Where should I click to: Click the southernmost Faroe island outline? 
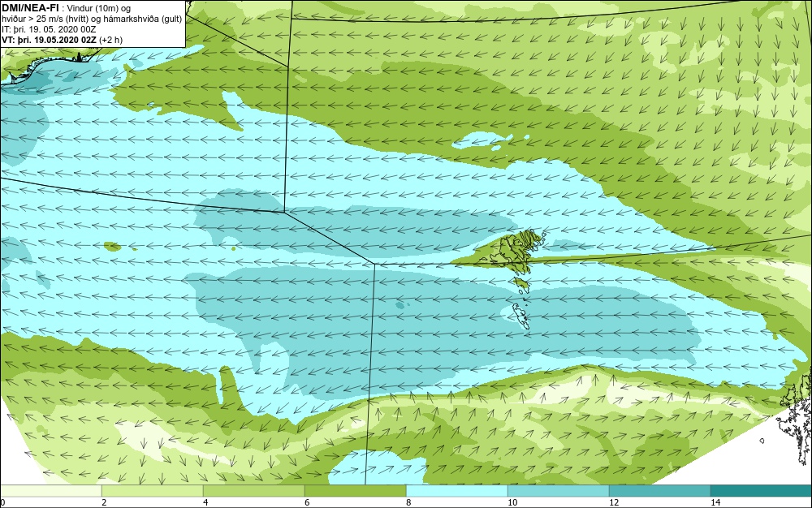coord(520,316)
